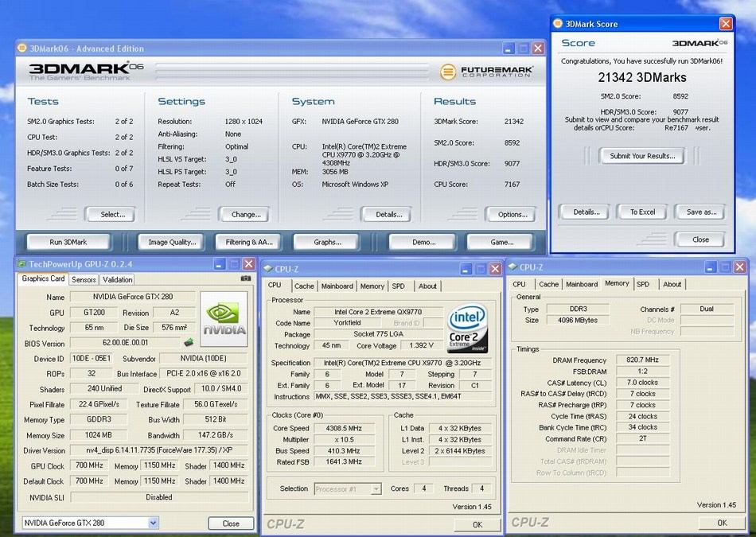This screenshot has width=756, height=537.
Task: Click the Multiplier value x 10.5 in CPU-Z
Action: tap(344, 440)
